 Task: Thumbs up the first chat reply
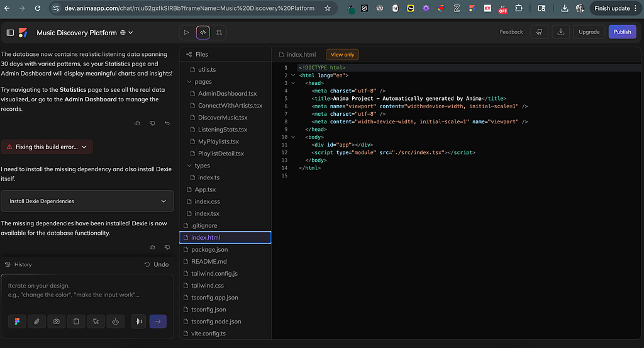click(x=137, y=123)
